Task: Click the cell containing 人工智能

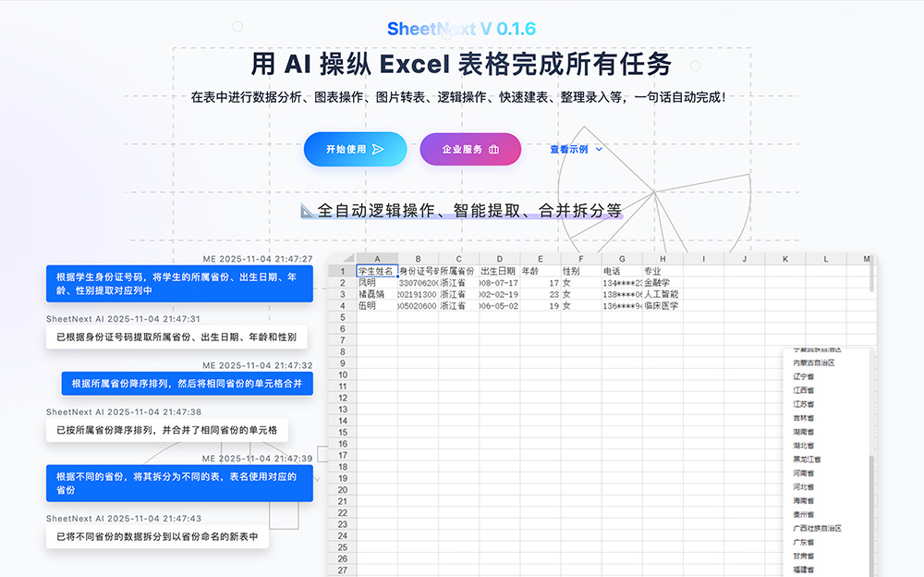Action: coord(663,294)
